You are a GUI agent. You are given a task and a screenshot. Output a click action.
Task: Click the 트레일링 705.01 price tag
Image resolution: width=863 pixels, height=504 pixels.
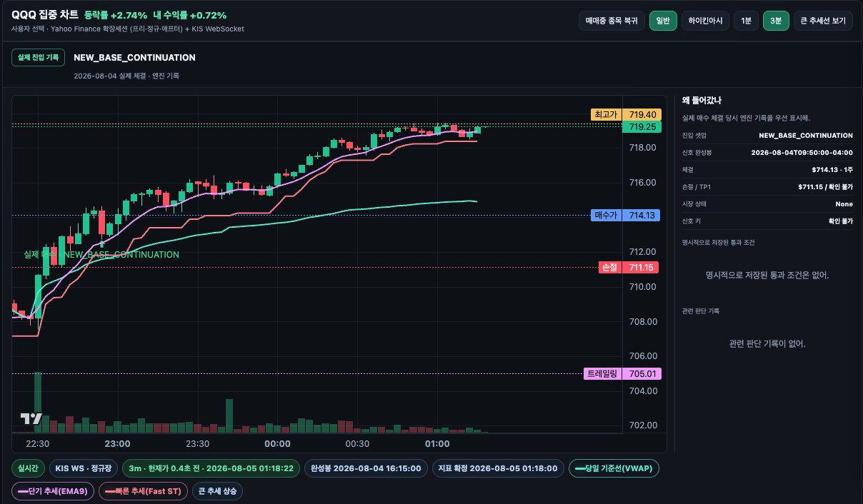623,373
